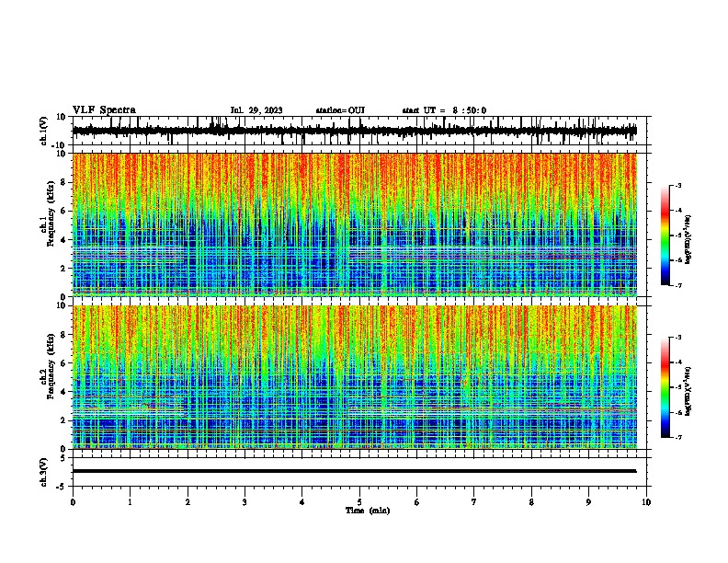
Task: Click the ch.1 spectrogram color bar
Action: (x=665, y=236)
